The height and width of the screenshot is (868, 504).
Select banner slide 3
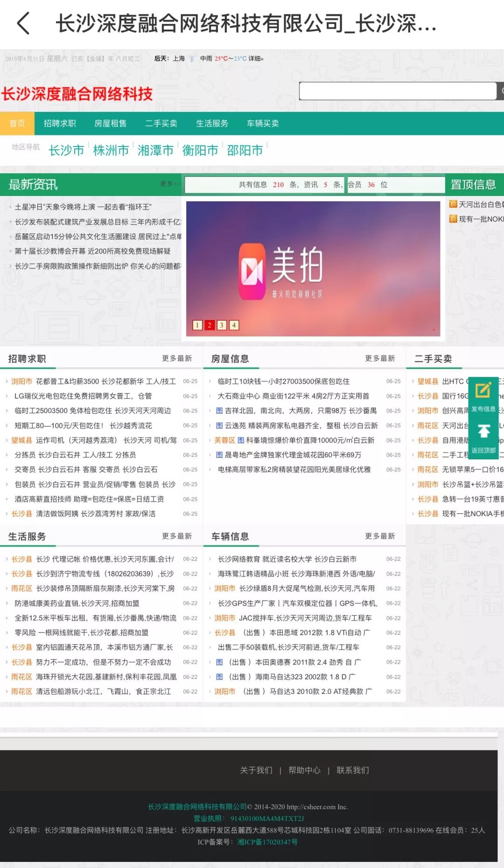pos(222,325)
